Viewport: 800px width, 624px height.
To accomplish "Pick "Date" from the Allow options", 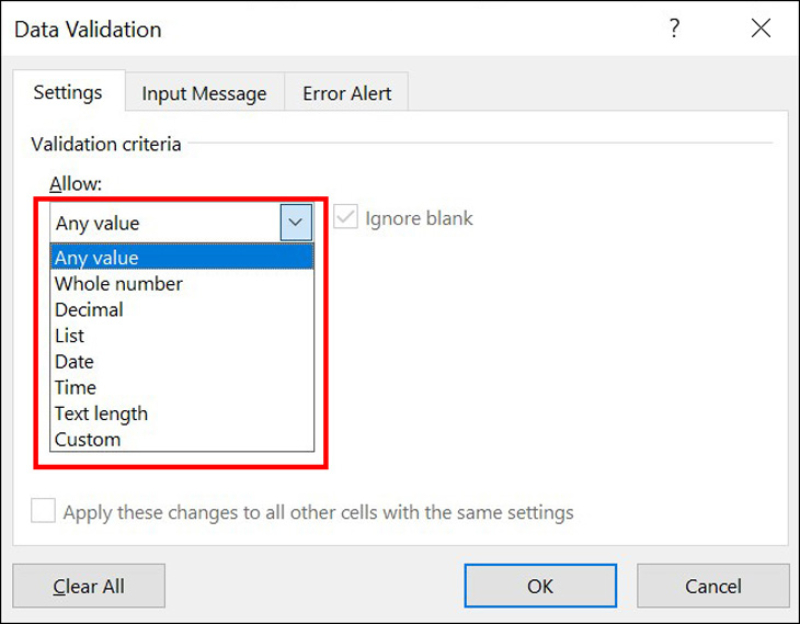I will (x=74, y=362).
